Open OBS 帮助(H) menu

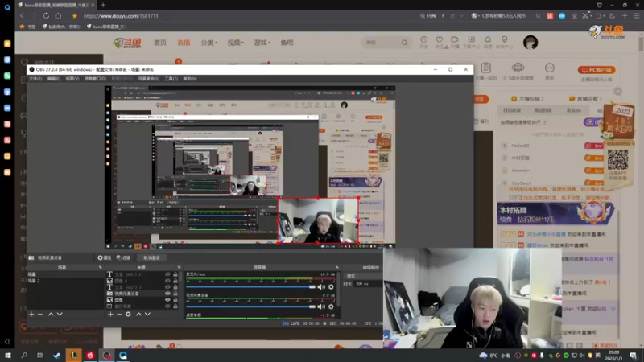[190, 78]
